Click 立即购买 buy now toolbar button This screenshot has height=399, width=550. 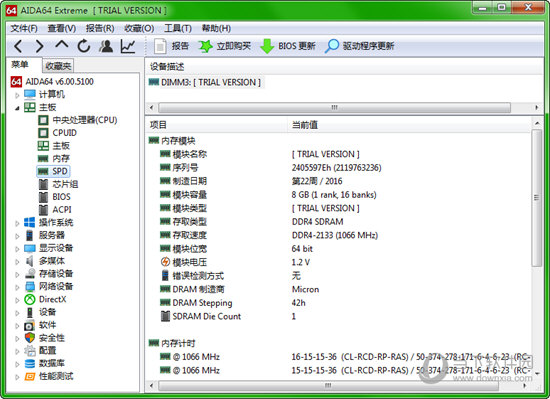pos(224,46)
